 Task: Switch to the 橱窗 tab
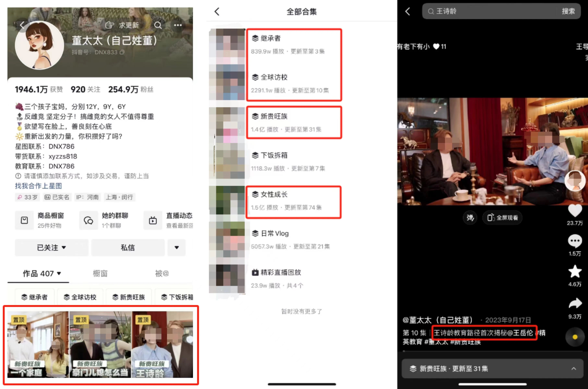100,273
